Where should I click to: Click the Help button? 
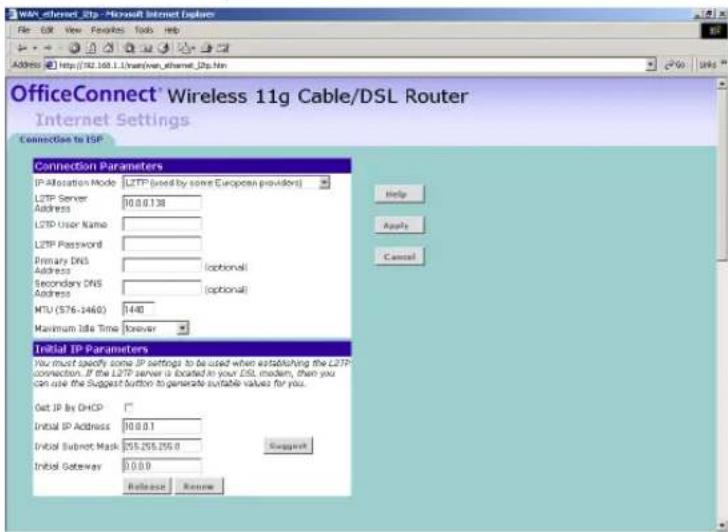pyautogui.click(x=399, y=194)
